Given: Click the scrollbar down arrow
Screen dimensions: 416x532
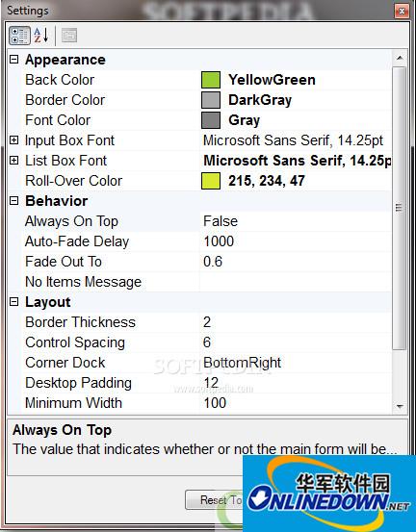Looking at the screenshot, I should (x=400, y=406).
